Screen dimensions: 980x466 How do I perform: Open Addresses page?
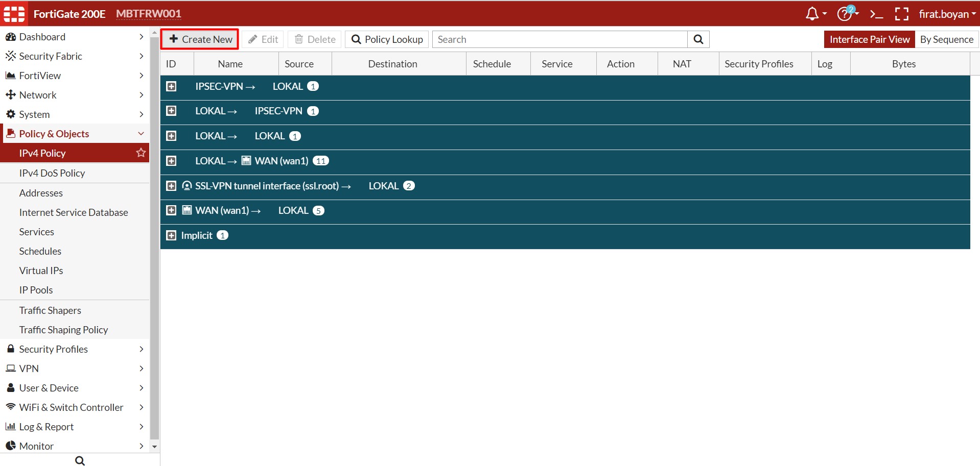[x=75, y=193]
